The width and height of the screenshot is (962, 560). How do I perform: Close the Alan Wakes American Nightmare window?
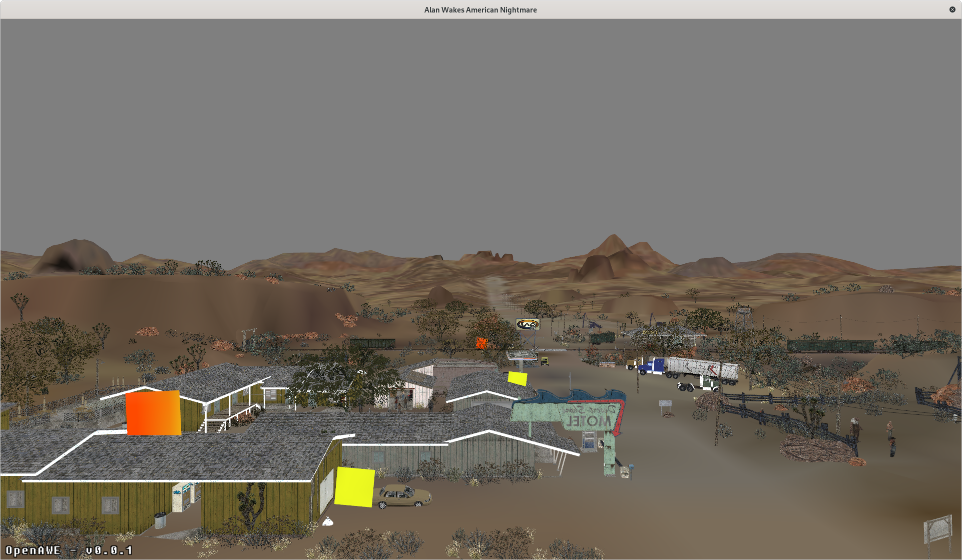(952, 10)
